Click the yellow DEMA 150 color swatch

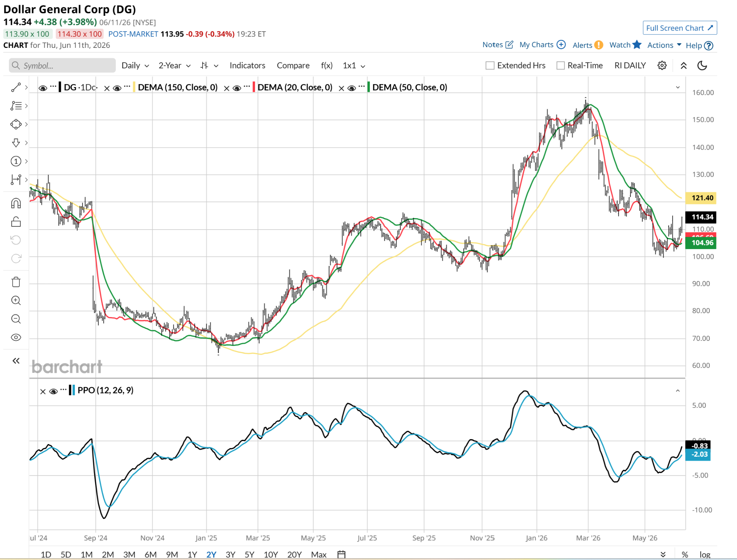(134, 87)
